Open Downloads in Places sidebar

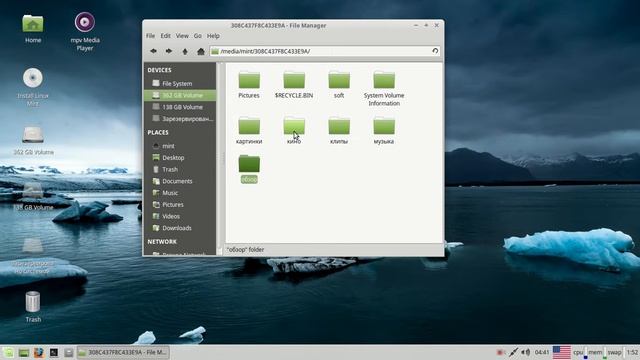point(180,228)
